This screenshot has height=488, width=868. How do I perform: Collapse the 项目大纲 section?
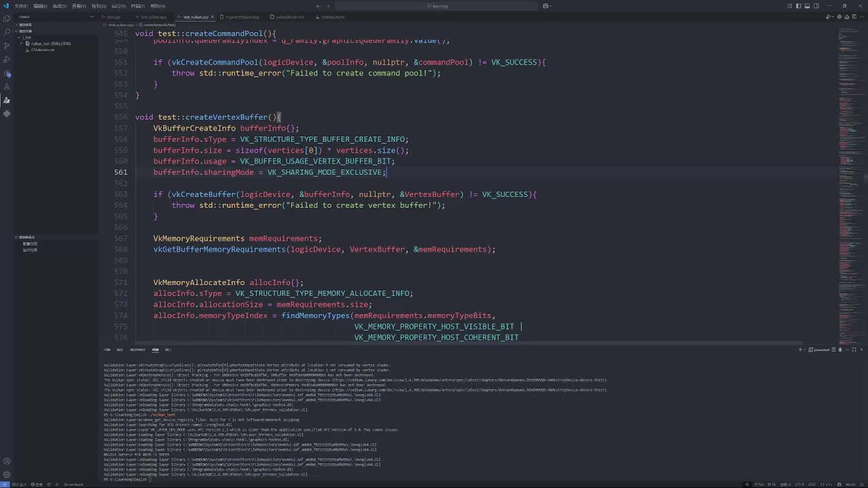[58, 30]
